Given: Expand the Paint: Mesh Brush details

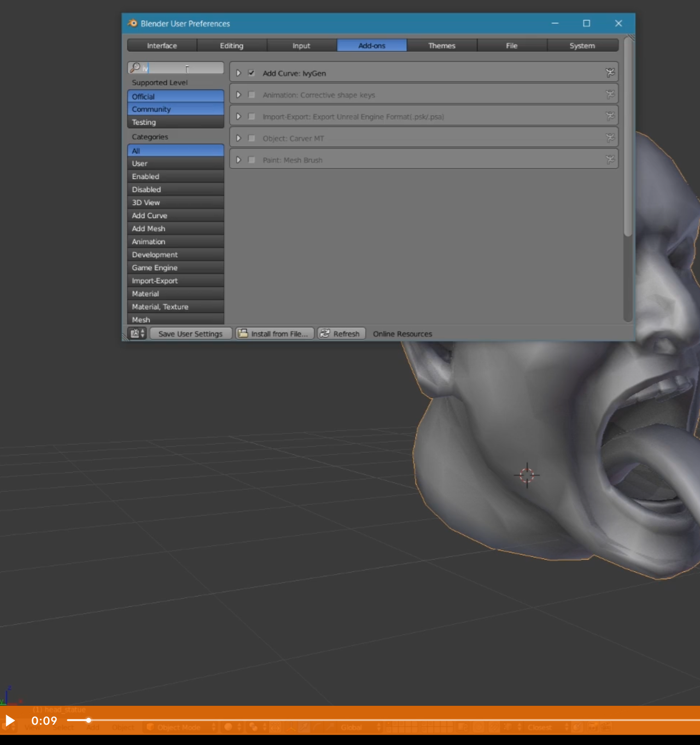Looking at the screenshot, I should coord(238,160).
